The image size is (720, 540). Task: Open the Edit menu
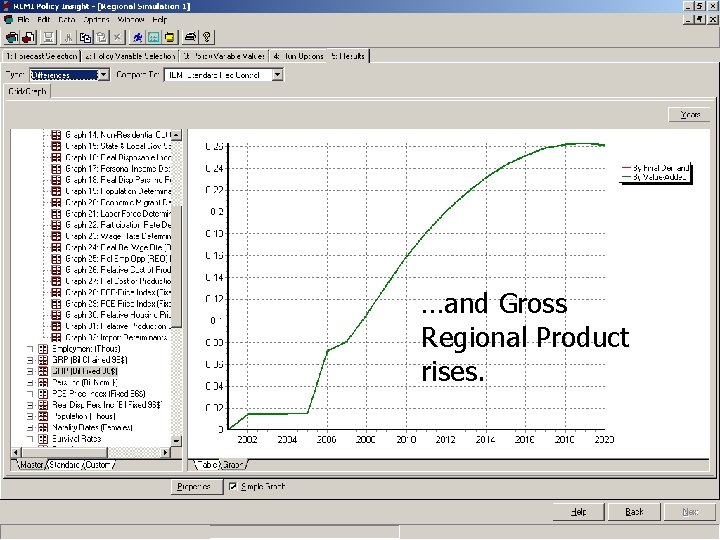tap(44, 20)
